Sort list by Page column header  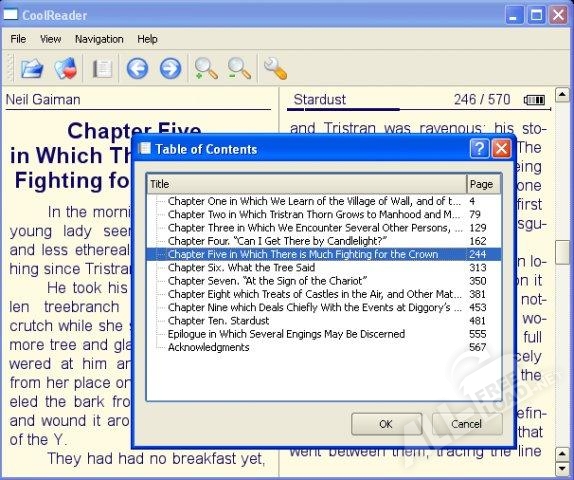[x=483, y=184]
